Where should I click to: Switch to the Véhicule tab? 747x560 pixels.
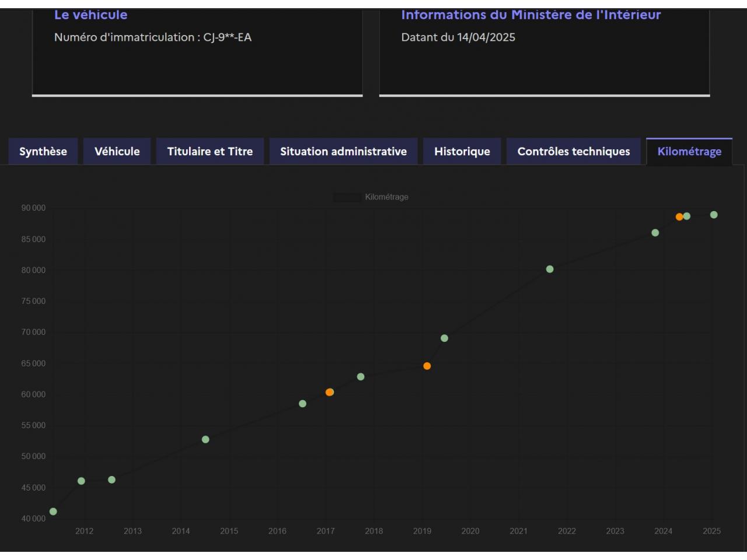click(117, 152)
